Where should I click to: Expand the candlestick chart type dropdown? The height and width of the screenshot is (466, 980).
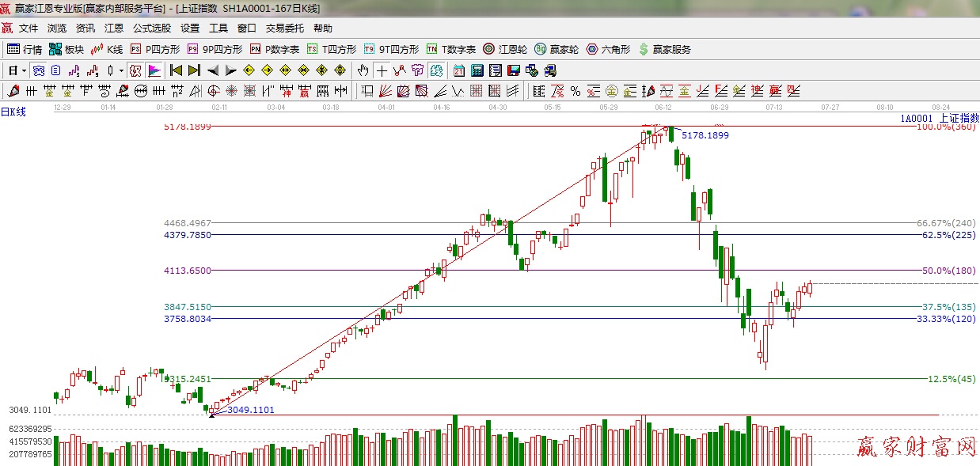click(x=120, y=70)
